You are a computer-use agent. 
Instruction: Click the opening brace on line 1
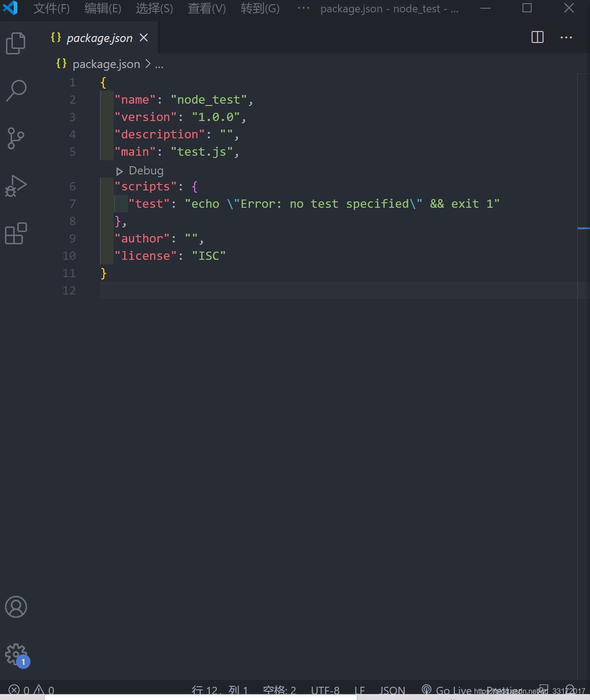pyautogui.click(x=104, y=83)
